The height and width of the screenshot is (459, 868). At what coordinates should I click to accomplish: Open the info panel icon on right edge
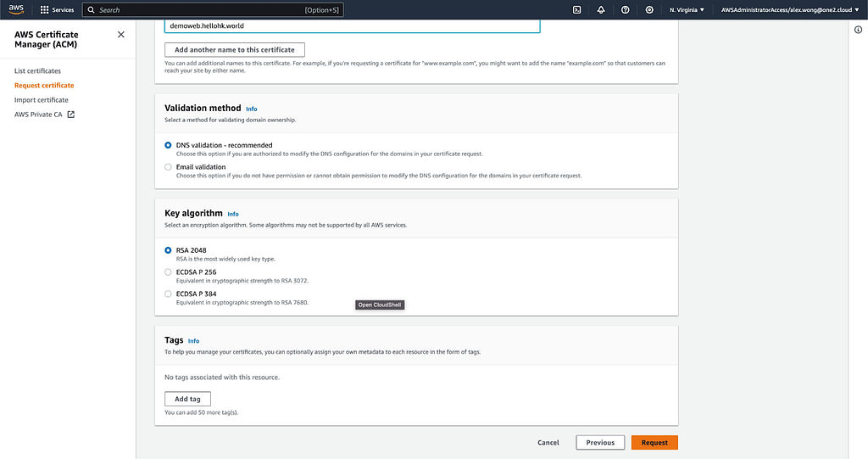(858, 30)
